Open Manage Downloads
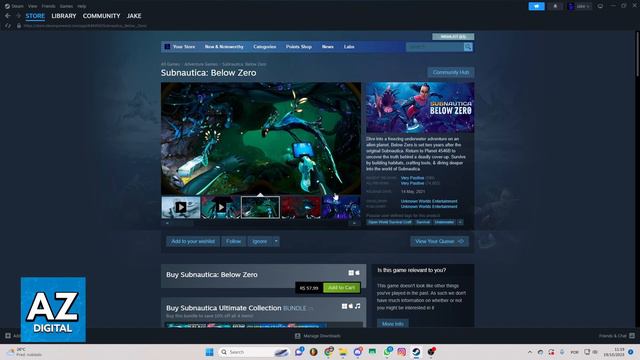 [318, 336]
